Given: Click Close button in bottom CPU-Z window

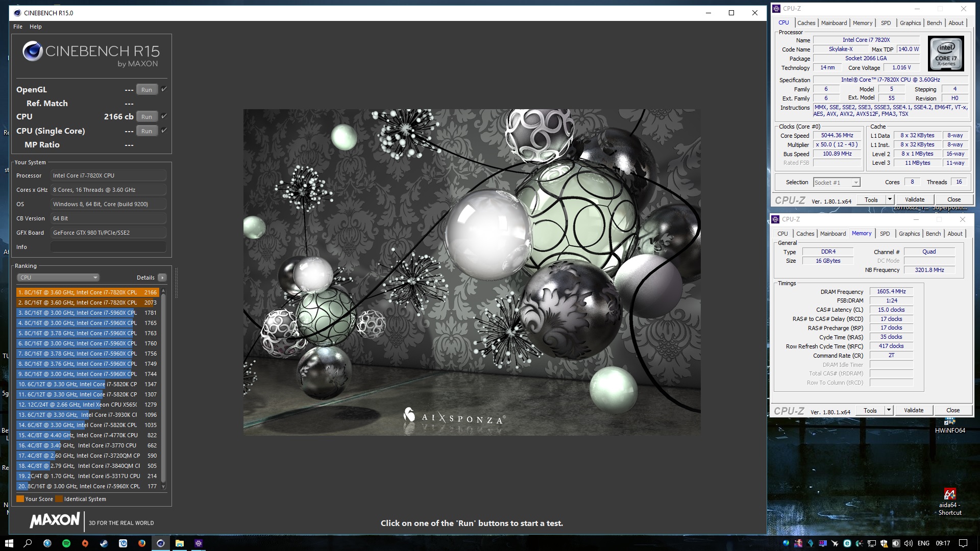Looking at the screenshot, I should pyautogui.click(x=953, y=411).
